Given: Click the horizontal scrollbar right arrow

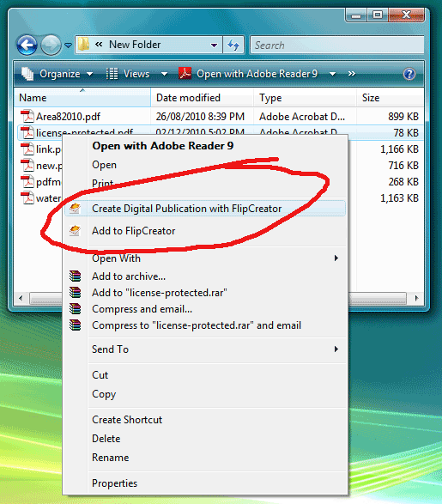Looking at the screenshot, I should coord(416,298).
